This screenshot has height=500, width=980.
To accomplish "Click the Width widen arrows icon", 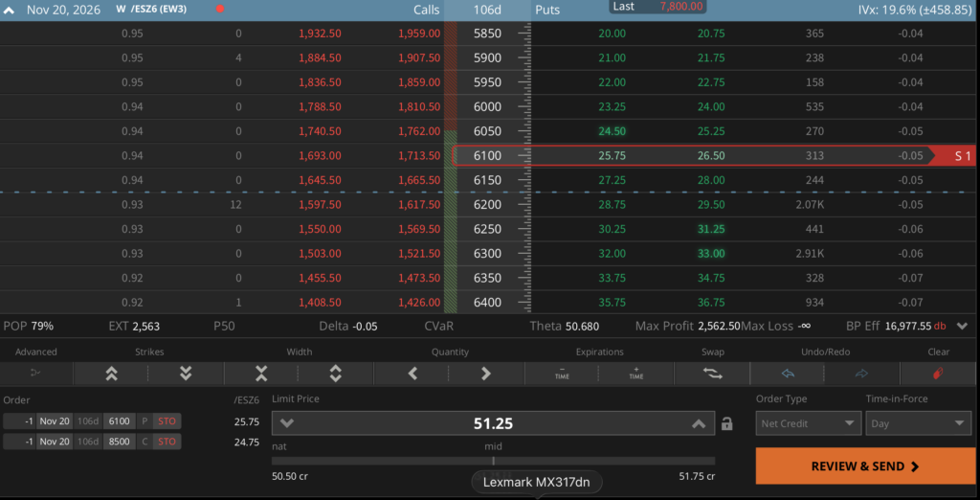I will (x=336, y=374).
